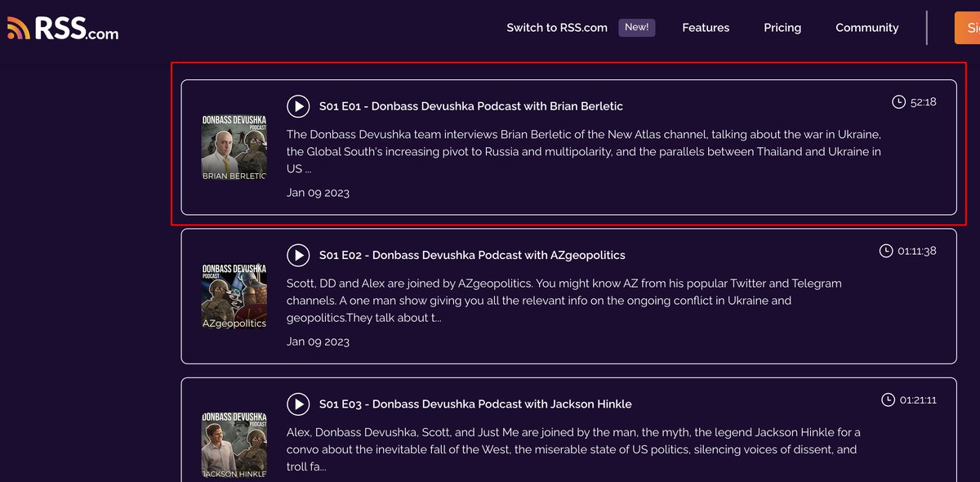Click the New! badge
Viewport: 980px width, 482px height.
(x=636, y=27)
